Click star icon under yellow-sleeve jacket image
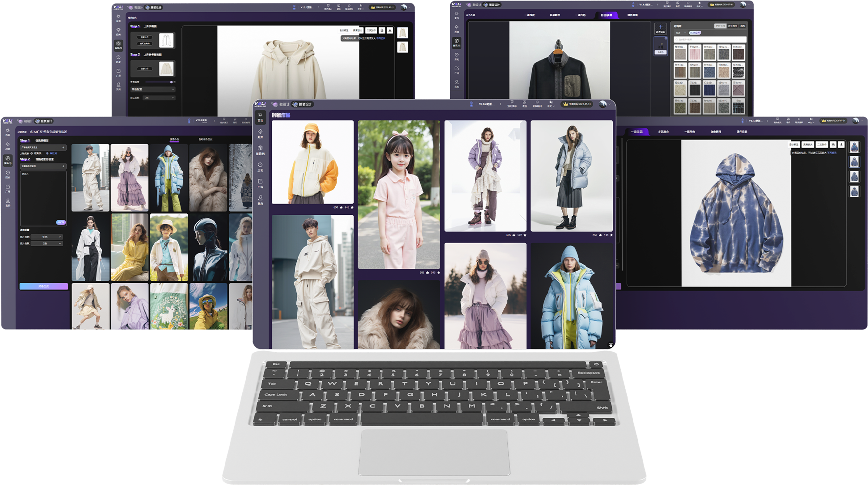Image resolution: width=868 pixels, height=485 pixels. pos(352,207)
